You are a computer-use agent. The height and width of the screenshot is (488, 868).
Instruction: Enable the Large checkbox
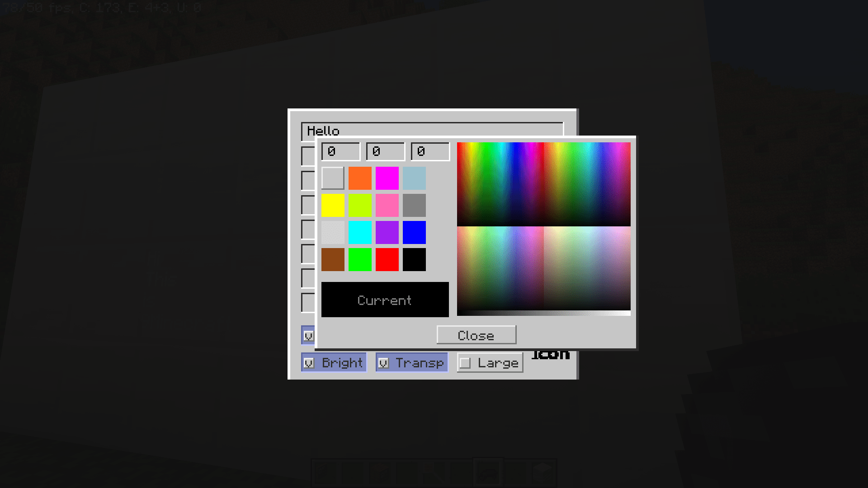coord(466,363)
